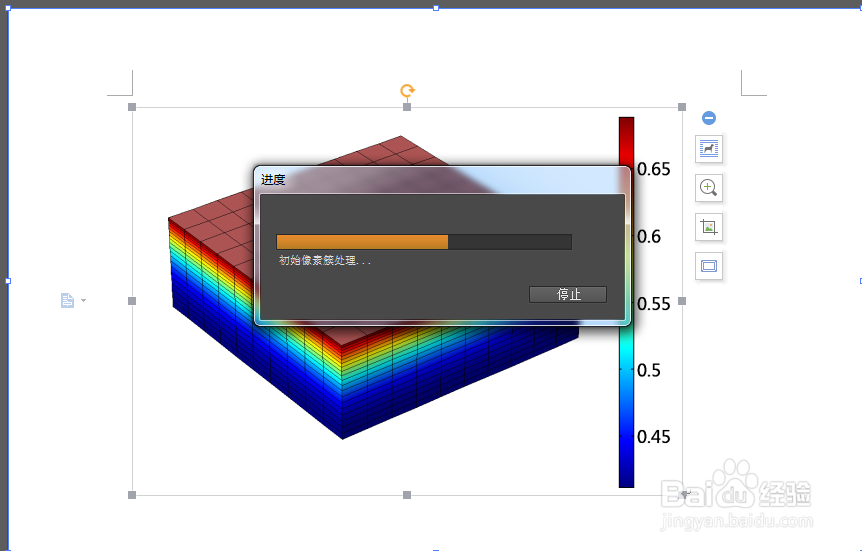The height and width of the screenshot is (551, 862).
Task: Click the top middle resize handle of image
Action: 407,107
